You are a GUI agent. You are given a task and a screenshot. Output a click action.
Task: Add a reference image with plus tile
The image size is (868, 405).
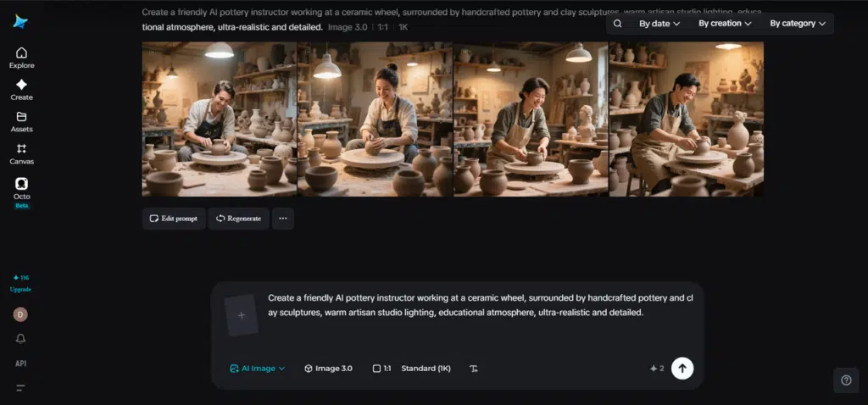pos(242,315)
